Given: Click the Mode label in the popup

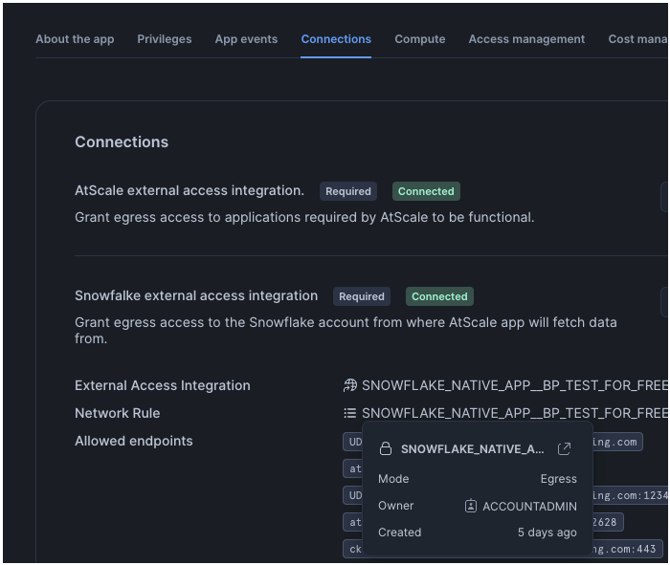Looking at the screenshot, I should [x=394, y=479].
